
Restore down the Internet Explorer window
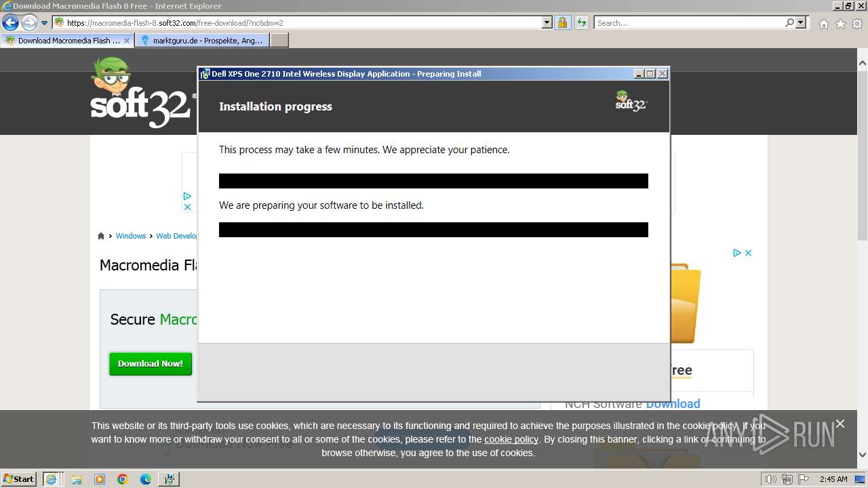coord(849,6)
